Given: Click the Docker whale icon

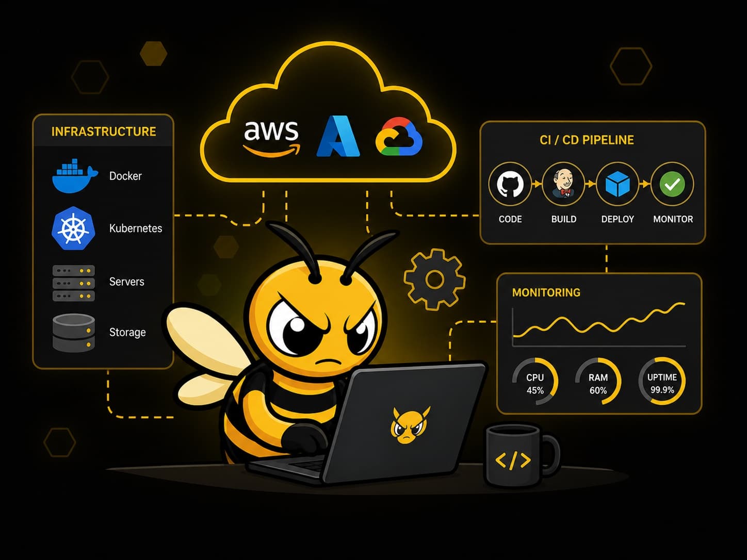Looking at the screenshot, I should [75, 176].
